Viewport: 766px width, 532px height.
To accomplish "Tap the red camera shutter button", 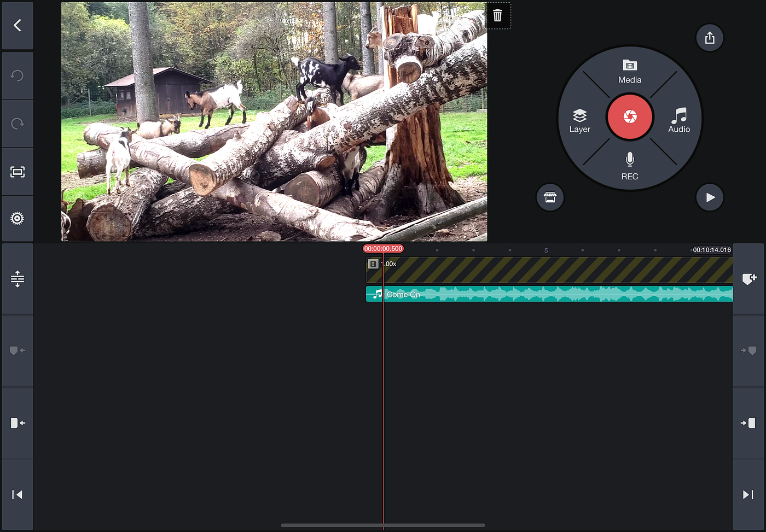I will click(x=630, y=116).
